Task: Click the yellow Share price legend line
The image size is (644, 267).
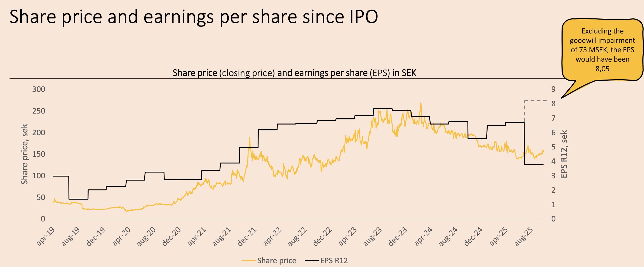Action: click(249, 261)
